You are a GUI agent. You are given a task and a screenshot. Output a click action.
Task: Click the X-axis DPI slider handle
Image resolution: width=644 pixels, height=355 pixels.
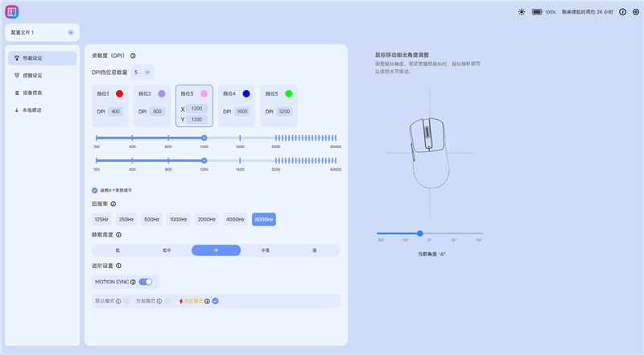(x=204, y=138)
